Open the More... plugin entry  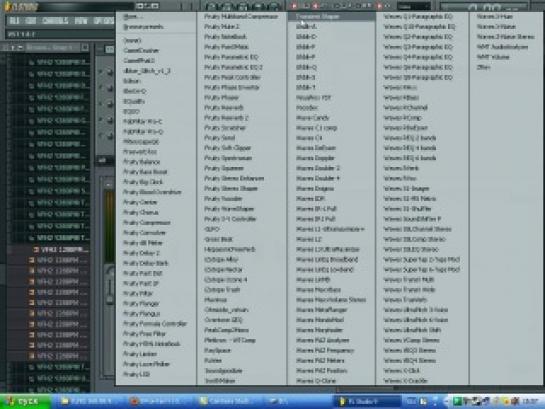(x=133, y=16)
